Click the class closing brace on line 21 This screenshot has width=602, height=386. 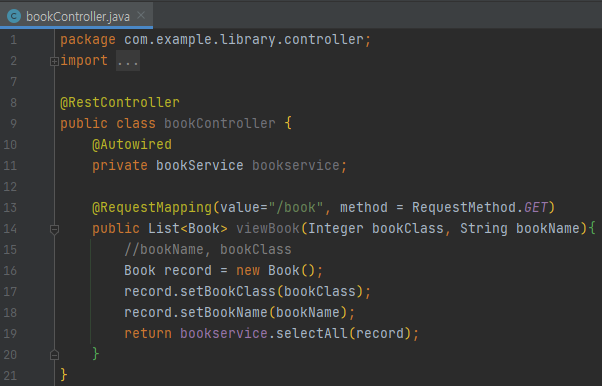tap(64, 375)
